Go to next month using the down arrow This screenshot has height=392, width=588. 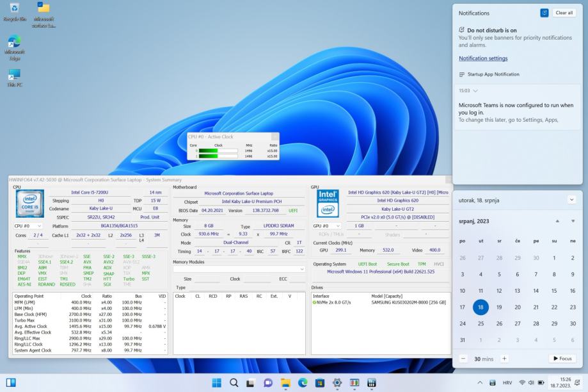pyautogui.click(x=573, y=221)
